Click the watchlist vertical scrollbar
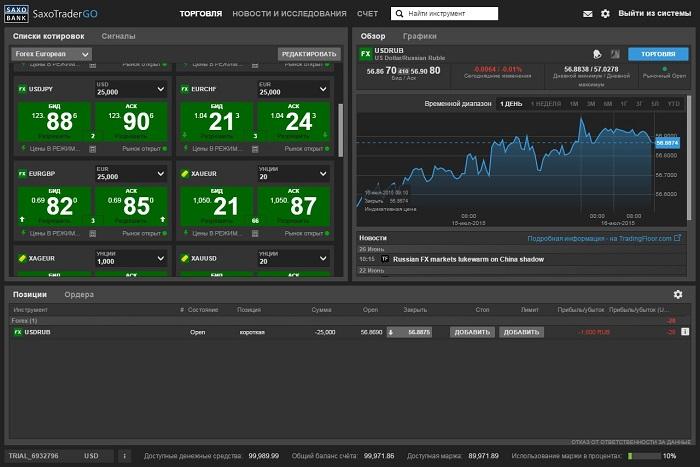 pos(341,130)
